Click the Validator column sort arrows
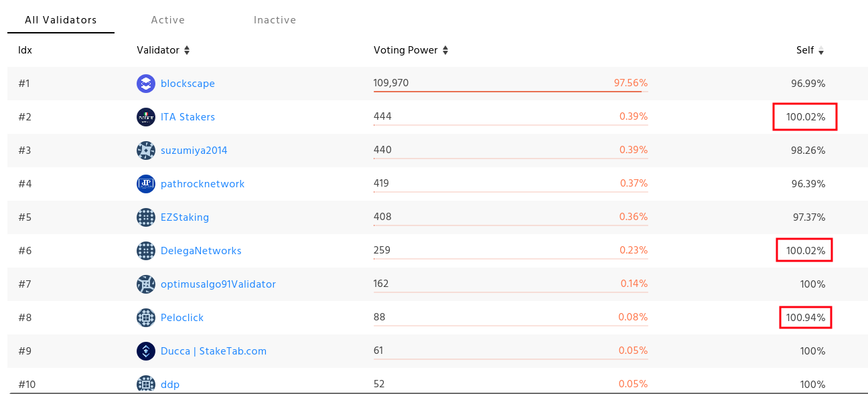This screenshot has height=394, width=868. tap(188, 50)
